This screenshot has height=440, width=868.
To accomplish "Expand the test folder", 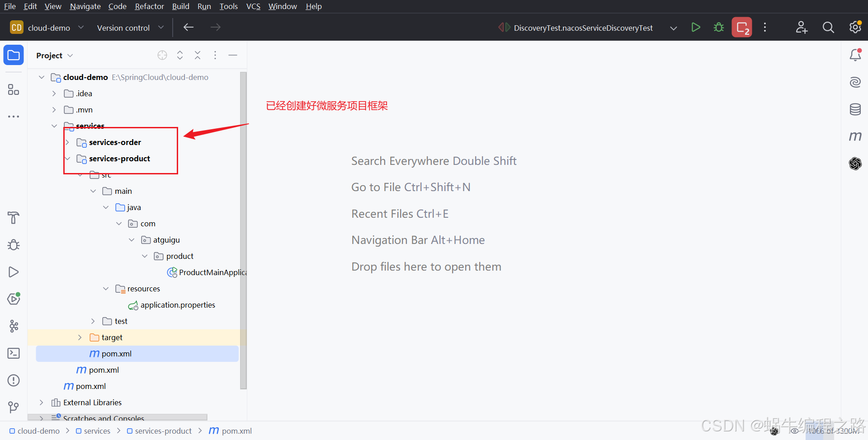I will (93, 321).
